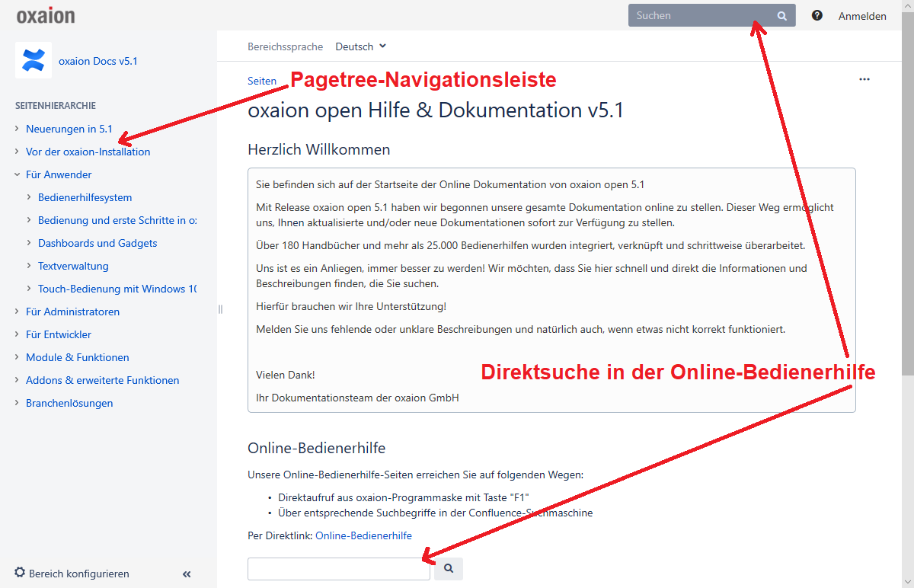Screen dimensions: 914x588
Task: Click the Seiten breadcrumb link
Action: click(x=262, y=81)
